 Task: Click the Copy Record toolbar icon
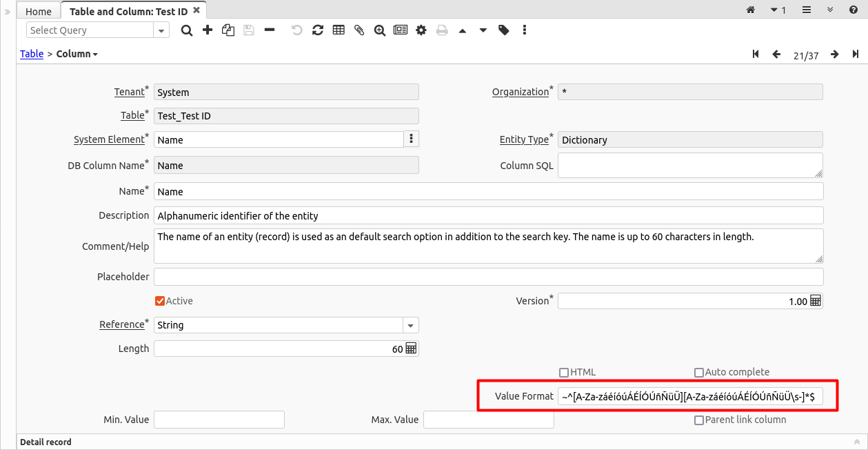point(228,30)
